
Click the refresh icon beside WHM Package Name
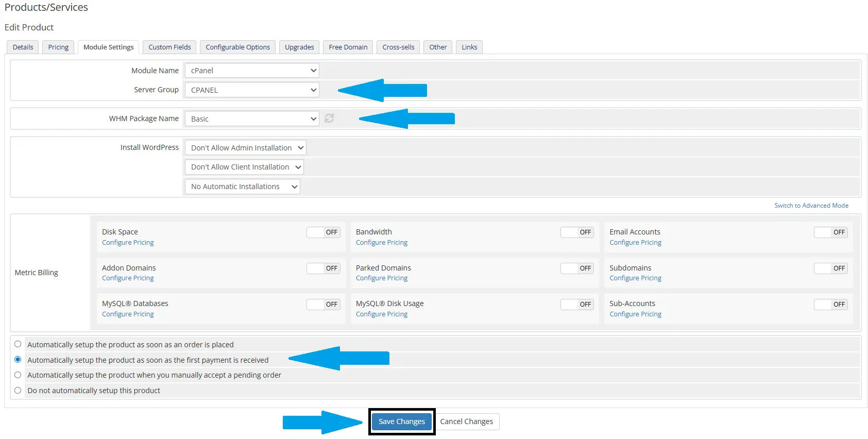[329, 119]
